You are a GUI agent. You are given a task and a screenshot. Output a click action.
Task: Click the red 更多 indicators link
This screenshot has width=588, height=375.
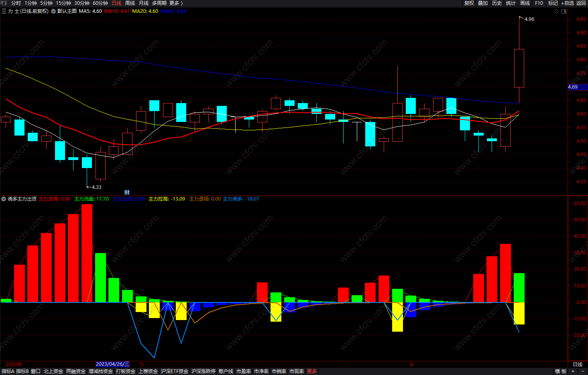[312, 371]
